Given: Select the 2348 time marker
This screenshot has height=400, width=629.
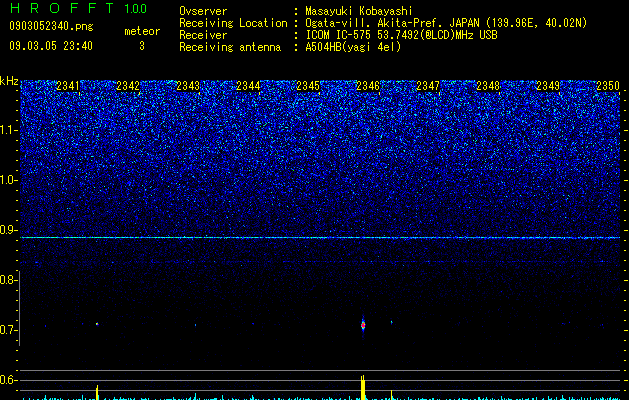Looking at the screenshot, I should click(488, 86).
